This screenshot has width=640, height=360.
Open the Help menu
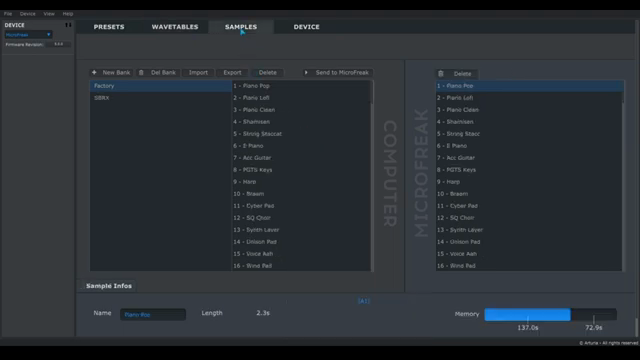click(x=68, y=14)
